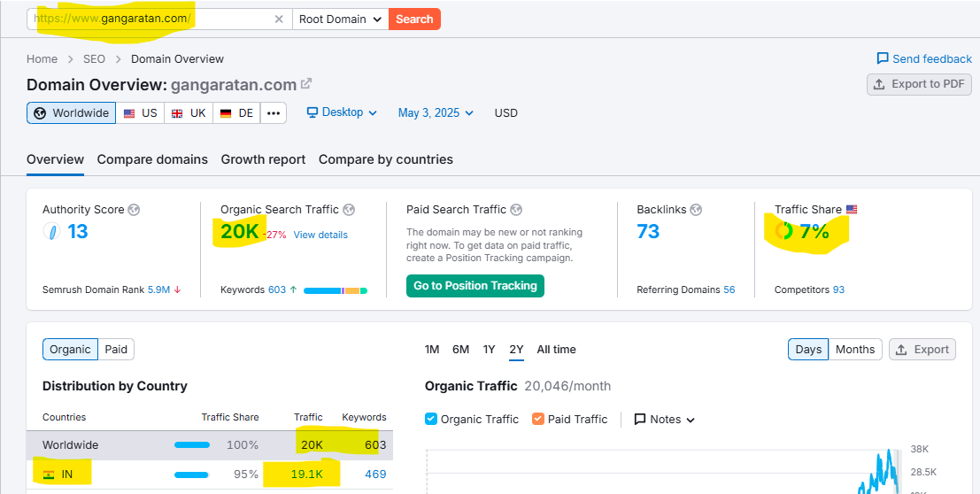Open View details link
980x494 pixels.
pyautogui.click(x=320, y=235)
